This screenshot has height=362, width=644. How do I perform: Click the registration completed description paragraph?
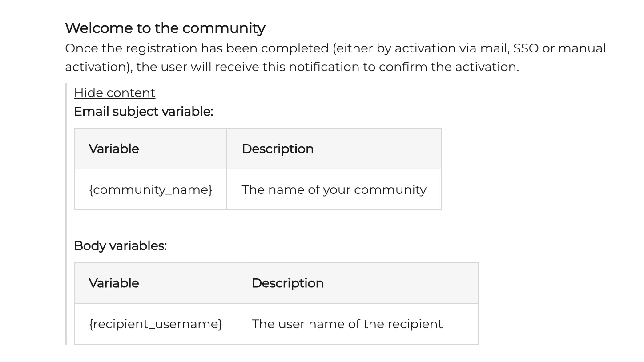(335, 57)
